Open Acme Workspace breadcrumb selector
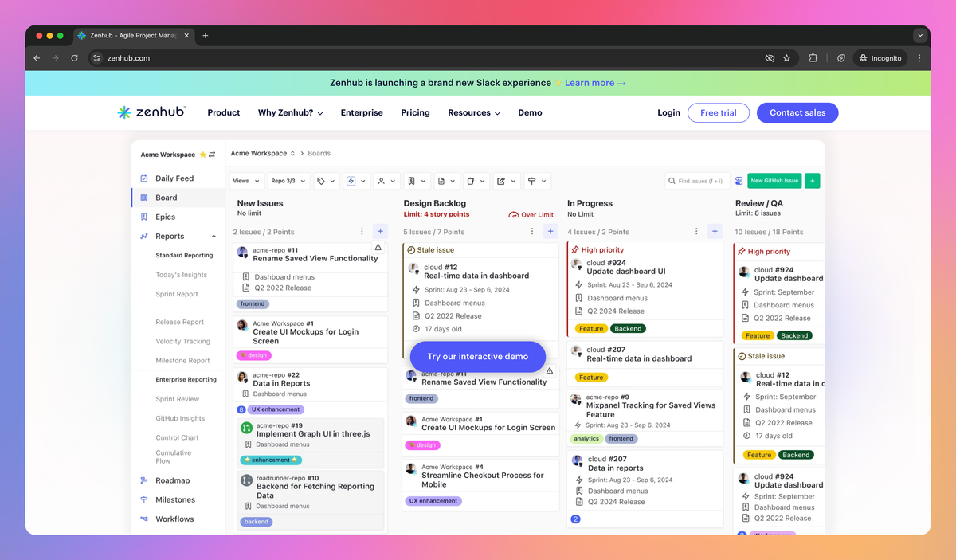Viewport: 956px width, 560px height. coord(263,153)
